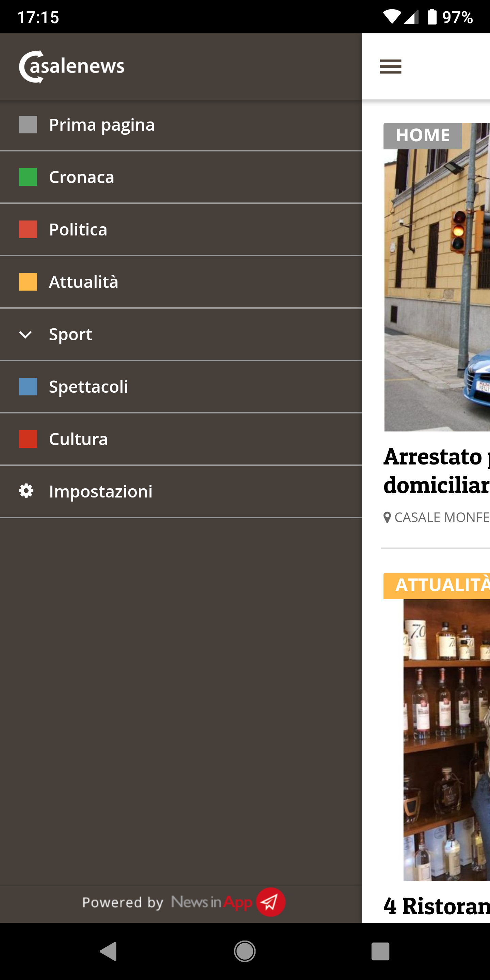Image resolution: width=490 pixels, height=980 pixels.
Task: Tap the gray Prima pagina color square
Action: tap(28, 125)
